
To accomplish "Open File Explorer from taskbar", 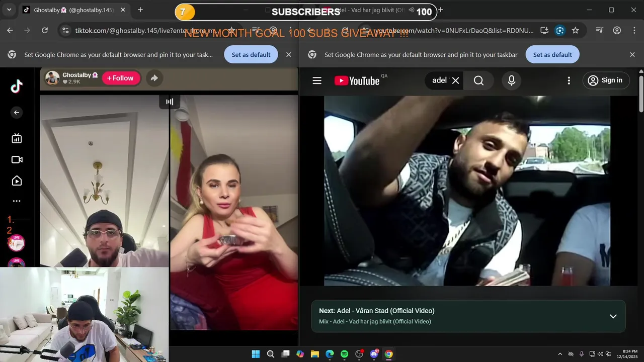I will (315, 354).
